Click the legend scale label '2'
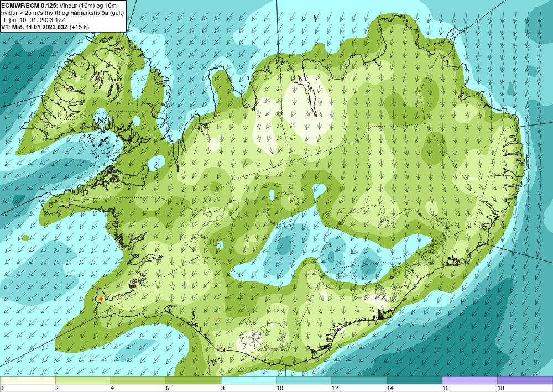This screenshot has width=553, height=392. click(57, 389)
